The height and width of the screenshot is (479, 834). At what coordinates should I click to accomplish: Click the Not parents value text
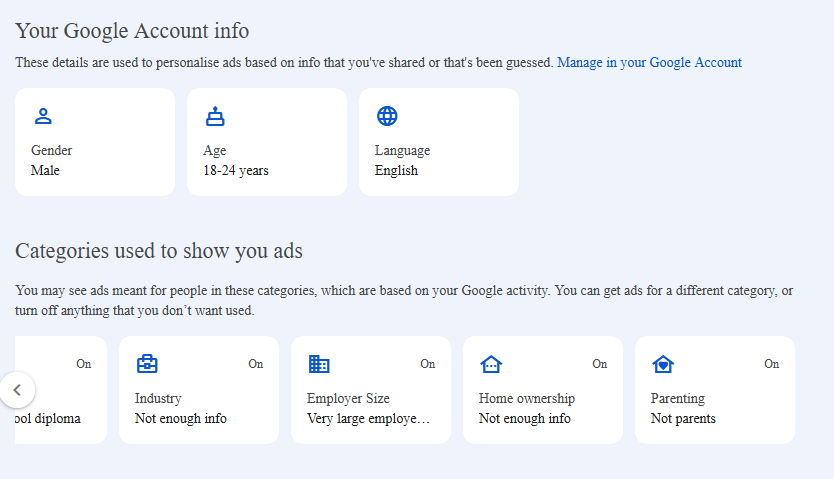(x=683, y=419)
